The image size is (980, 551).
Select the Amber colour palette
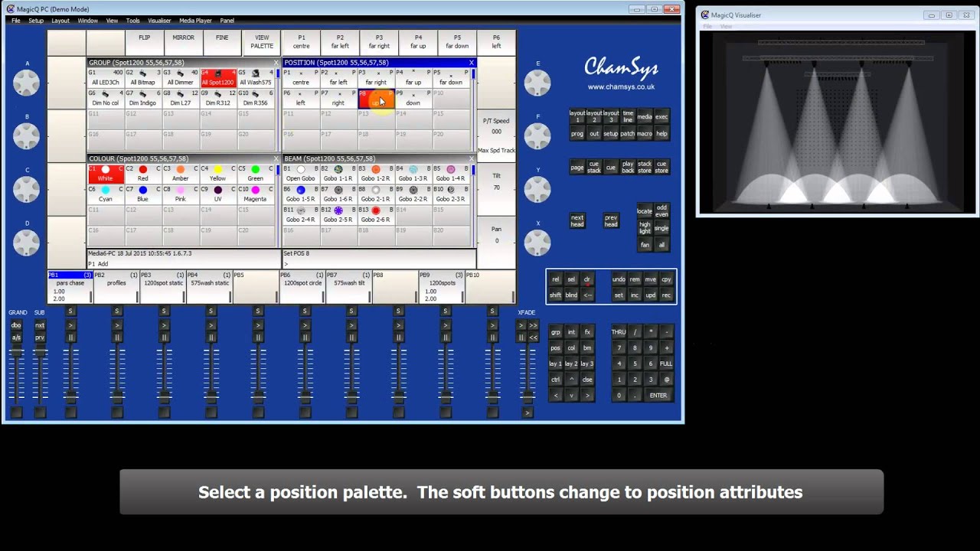(x=180, y=174)
